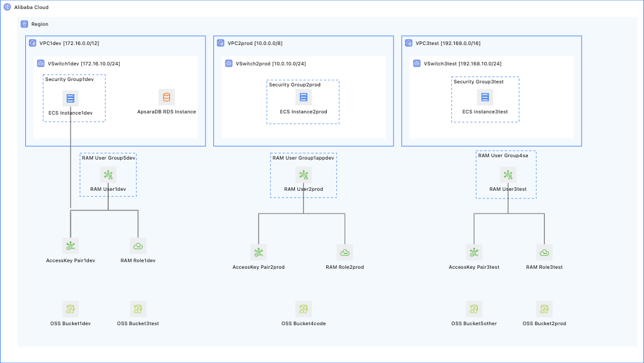644x363 pixels.
Task: Click the 'OSS Bucket2prod' text label
Action: tap(544, 323)
